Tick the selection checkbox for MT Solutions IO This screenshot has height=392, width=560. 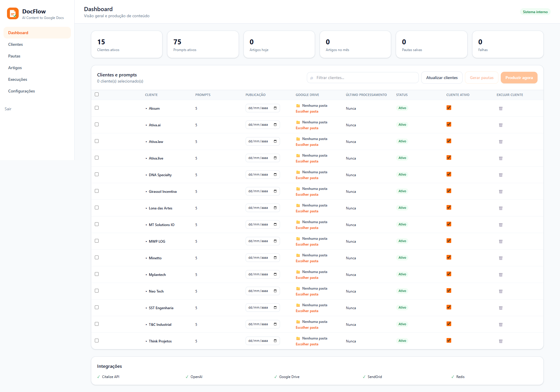point(97,224)
